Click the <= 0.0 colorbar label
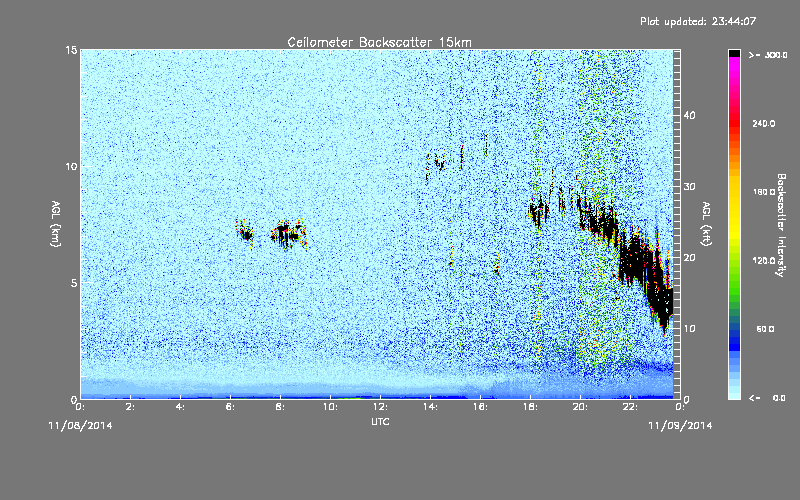The image size is (800, 500). [x=768, y=398]
